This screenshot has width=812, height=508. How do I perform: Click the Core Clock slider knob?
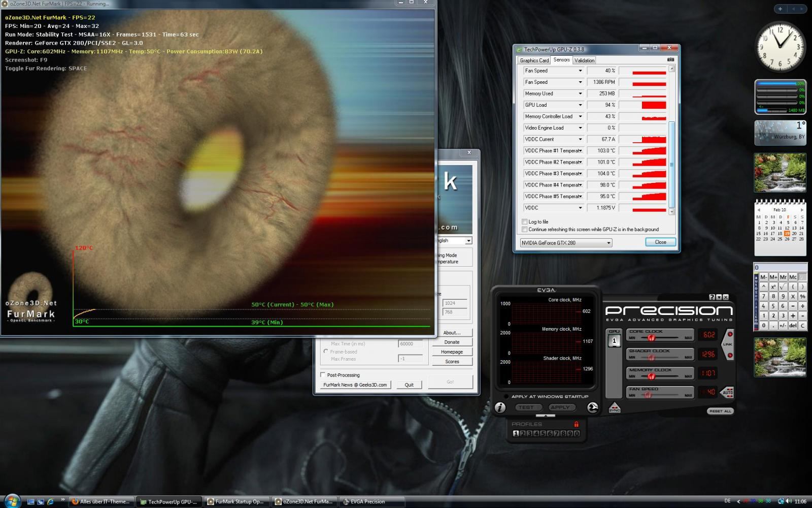point(651,338)
